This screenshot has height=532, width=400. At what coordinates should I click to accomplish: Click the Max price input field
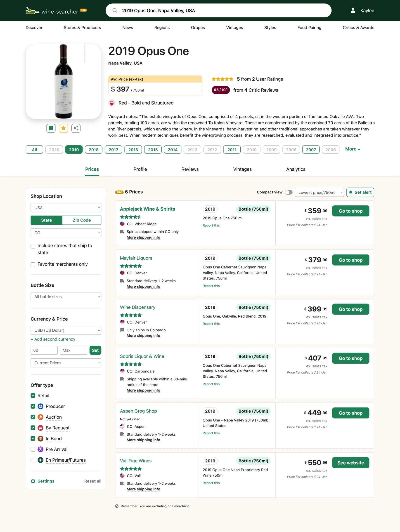click(73, 350)
